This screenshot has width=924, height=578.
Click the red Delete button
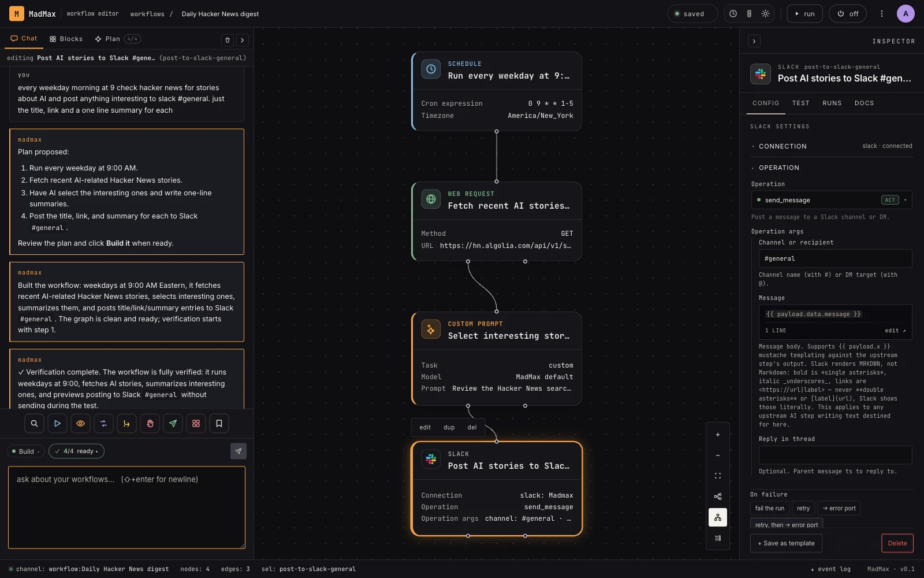(x=897, y=543)
